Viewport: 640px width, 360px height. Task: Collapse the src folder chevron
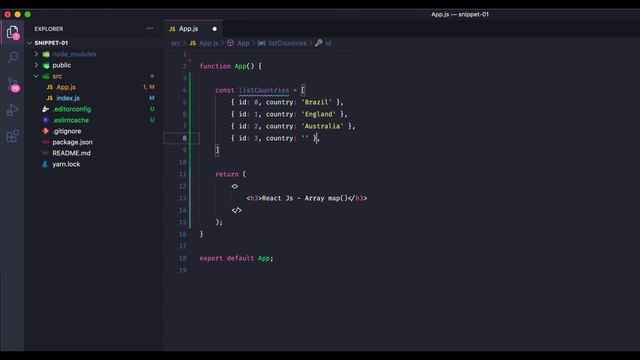36,76
